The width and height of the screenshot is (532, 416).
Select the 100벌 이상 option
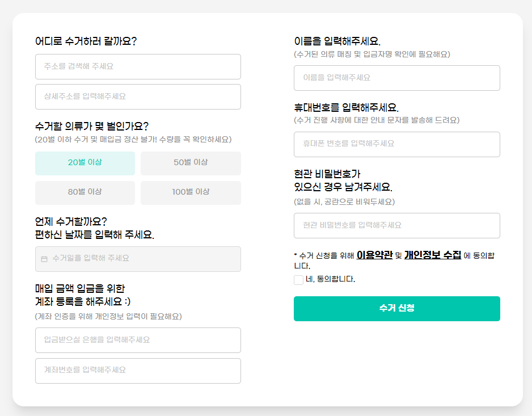click(191, 193)
